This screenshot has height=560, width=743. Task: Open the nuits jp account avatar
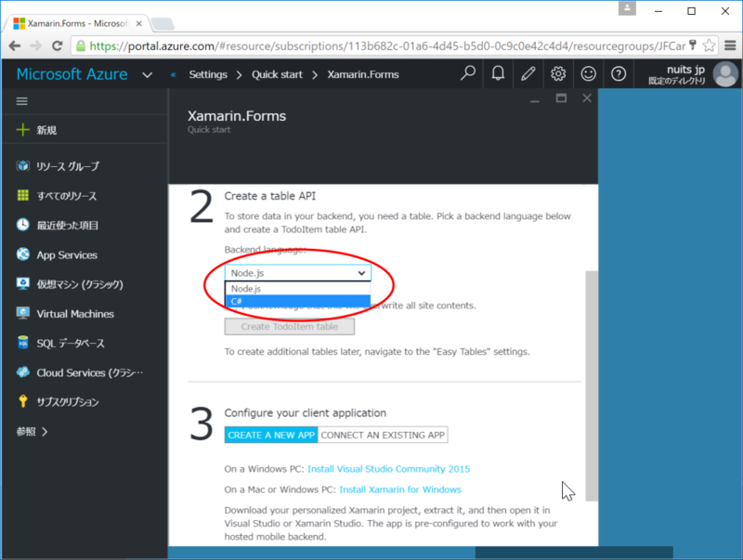(725, 74)
